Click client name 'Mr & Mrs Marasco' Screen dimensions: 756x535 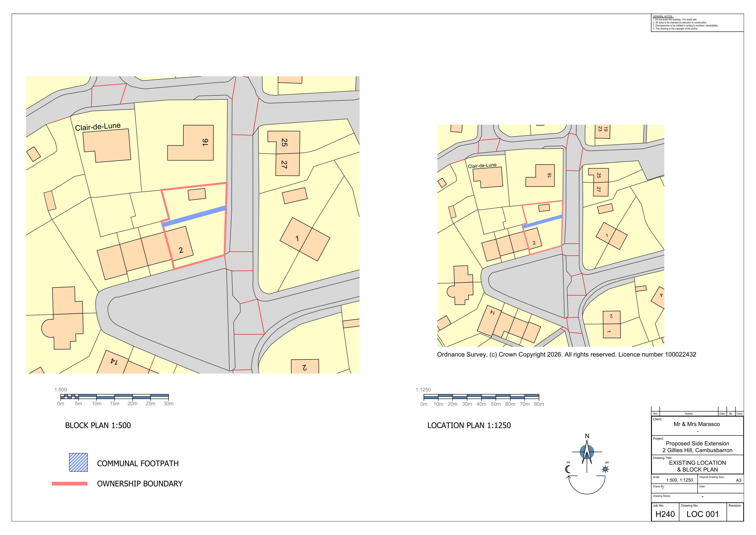696,424
